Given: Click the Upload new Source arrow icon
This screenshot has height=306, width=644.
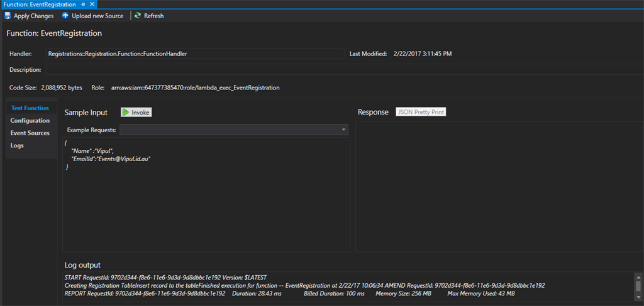Looking at the screenshot, I should [65, 16].
